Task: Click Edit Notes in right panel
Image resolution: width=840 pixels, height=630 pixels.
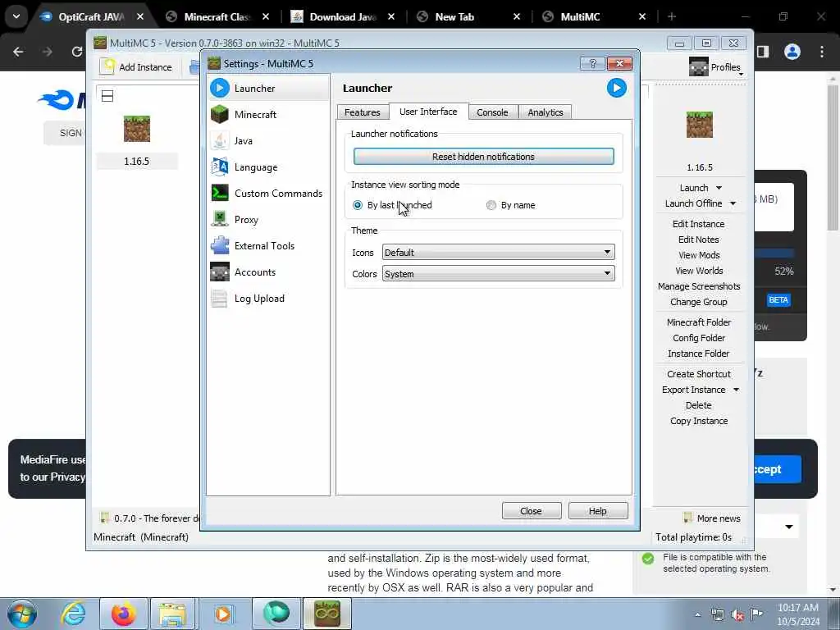Action: coord(699,240)
